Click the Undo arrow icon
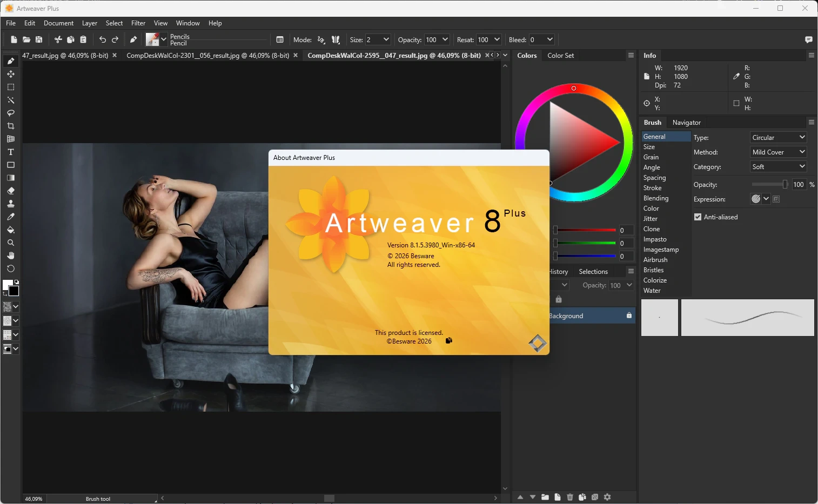Image resolution: width=818 pixels, height=504 pixels. (x=102, y=39)
